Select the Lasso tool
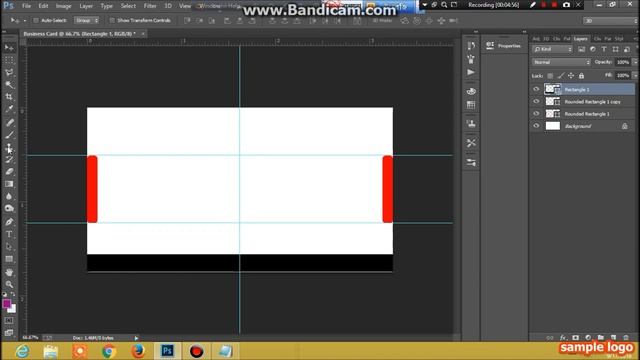Screen dimensions: 640x360 [x=9, y=72]
